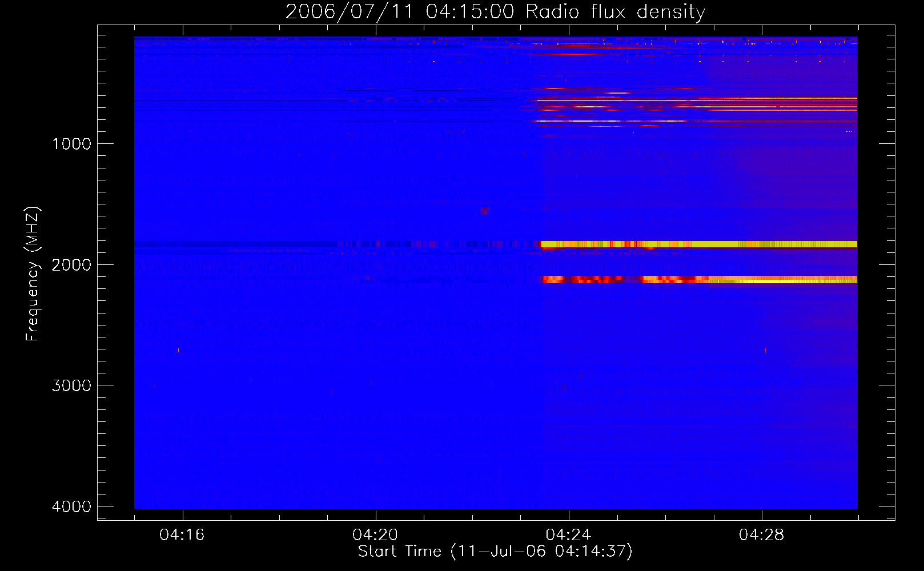The width and height of the screenshot is (924, 571).
Task: Click the 04:24 time tick label
Action: 568,534
